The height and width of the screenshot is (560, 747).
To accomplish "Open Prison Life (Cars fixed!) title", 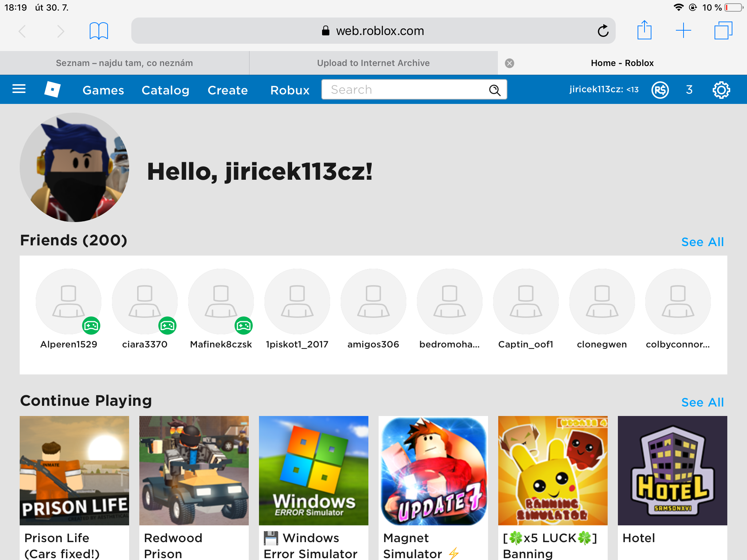I will click(62, 546).
